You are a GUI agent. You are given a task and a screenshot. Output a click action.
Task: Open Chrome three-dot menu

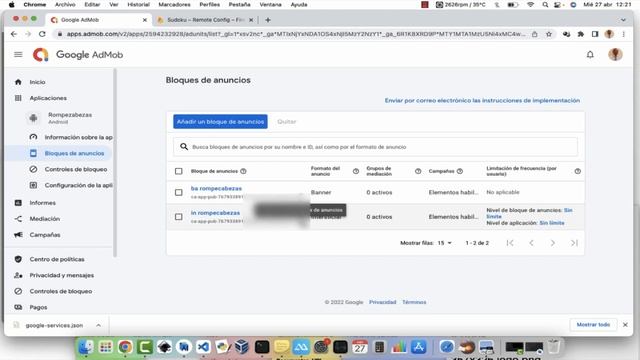click(624, 34)
